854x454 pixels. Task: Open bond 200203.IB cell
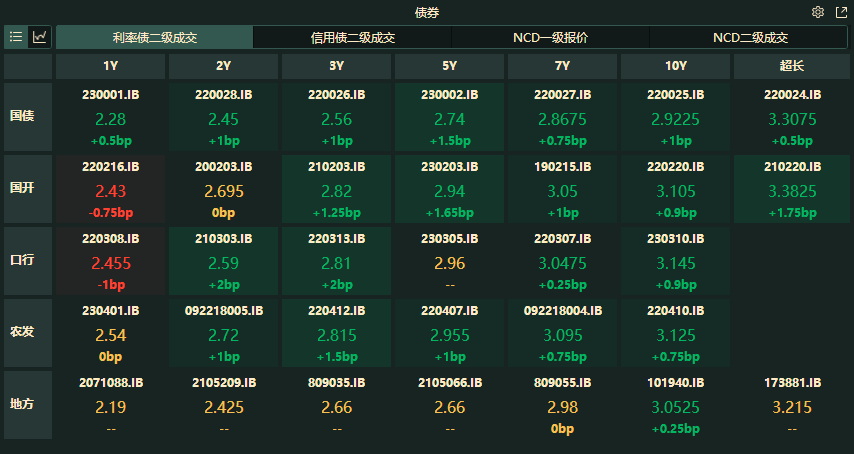(223, 188)
